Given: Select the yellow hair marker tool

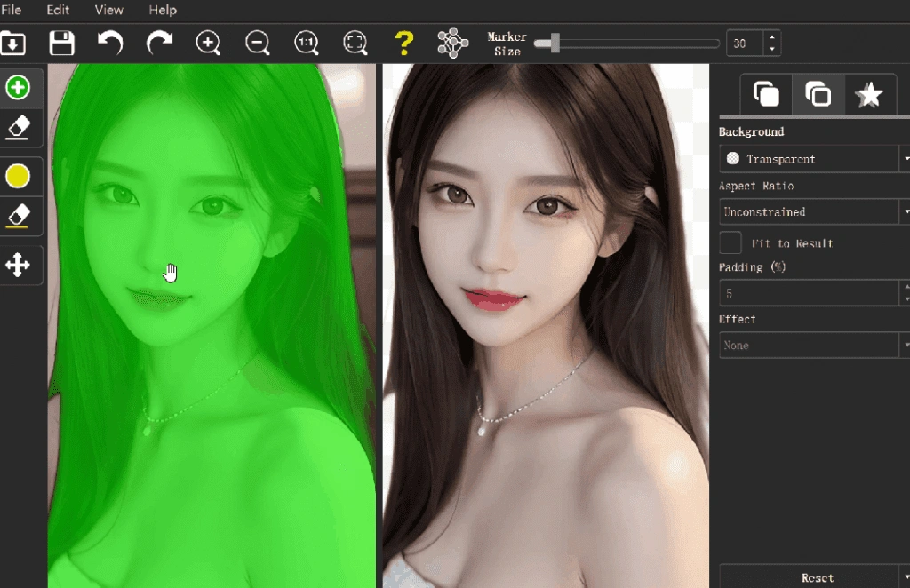Looking at the screenshot, I should coord(18,177).
